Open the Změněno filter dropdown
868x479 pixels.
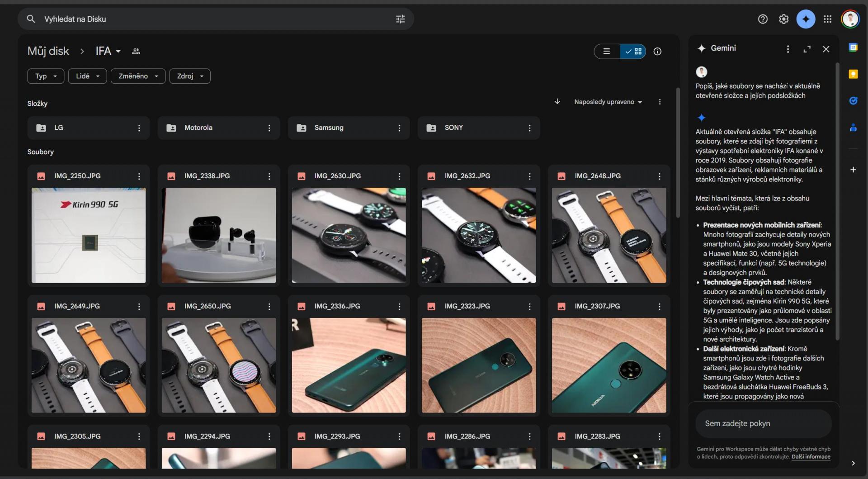click(x=138, y=76)
